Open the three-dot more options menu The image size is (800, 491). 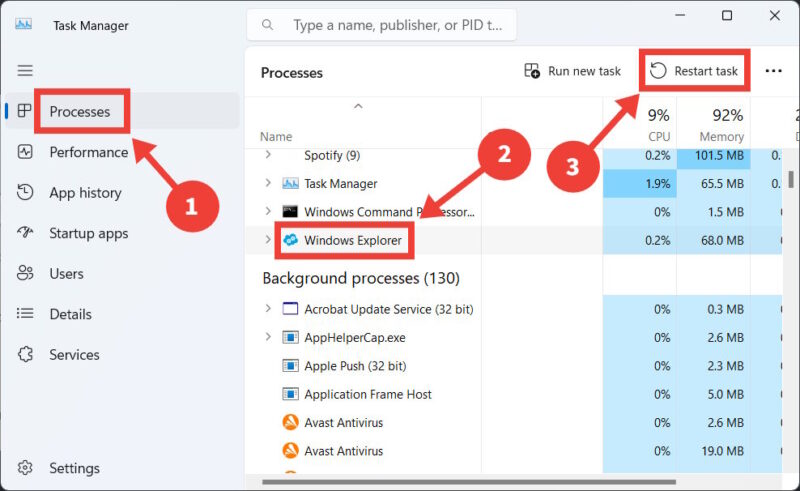[x=773, y=71]
